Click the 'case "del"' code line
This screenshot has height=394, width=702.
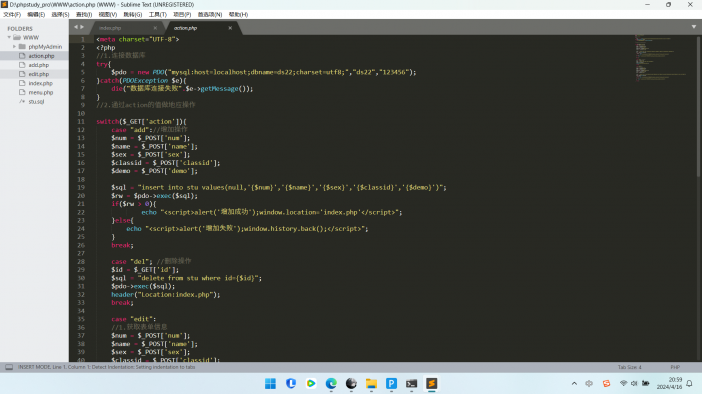click(x=151, y=261)
